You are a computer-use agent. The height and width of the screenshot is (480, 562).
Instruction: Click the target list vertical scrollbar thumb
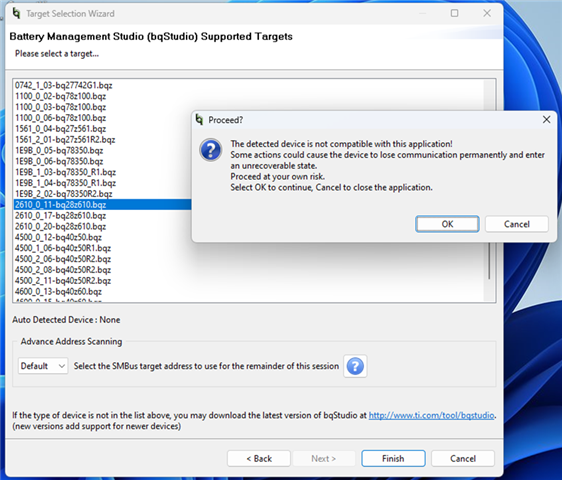489,261
